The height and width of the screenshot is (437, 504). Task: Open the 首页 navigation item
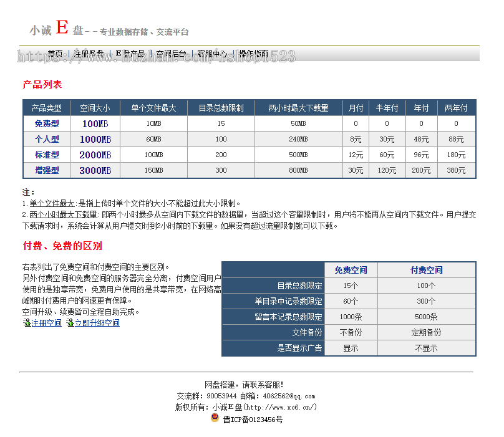pos(55,54)
